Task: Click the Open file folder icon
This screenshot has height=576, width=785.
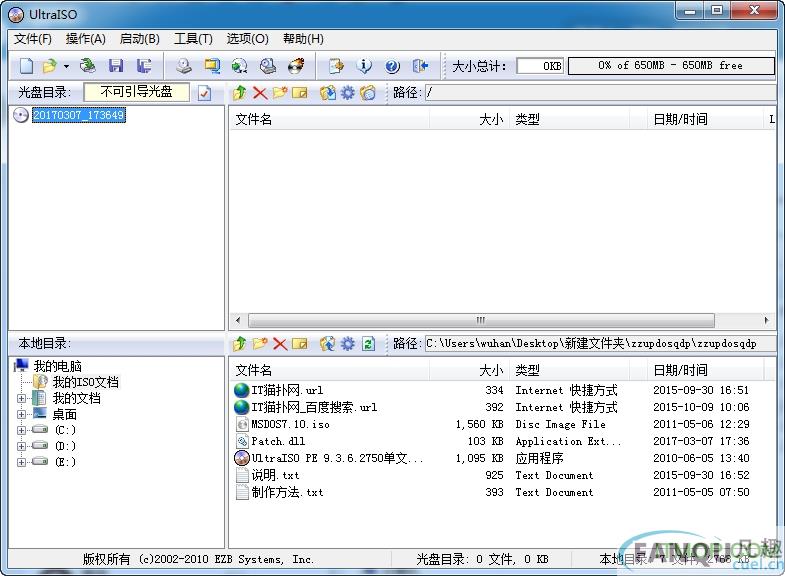Action: click(50, 66)
